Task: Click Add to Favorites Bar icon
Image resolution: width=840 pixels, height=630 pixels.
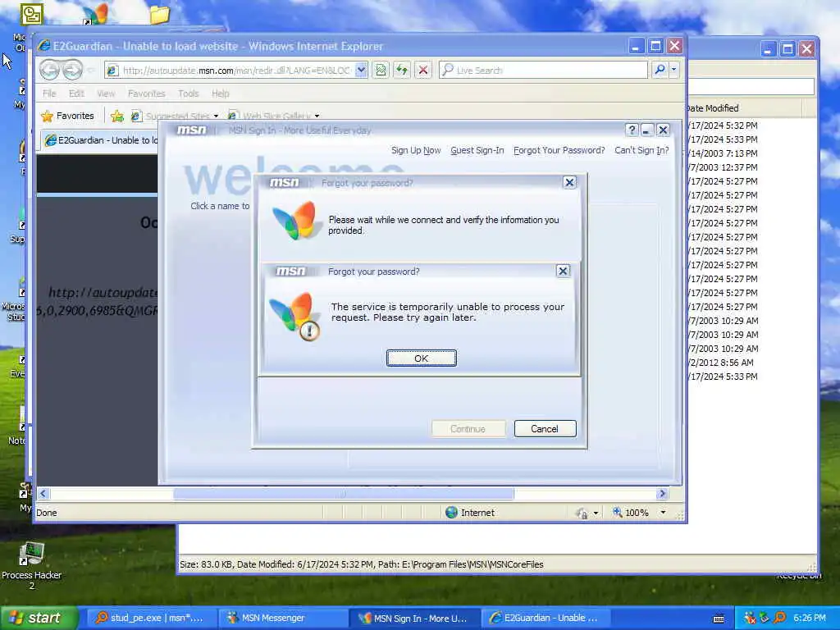Action: tap(116, 116)
